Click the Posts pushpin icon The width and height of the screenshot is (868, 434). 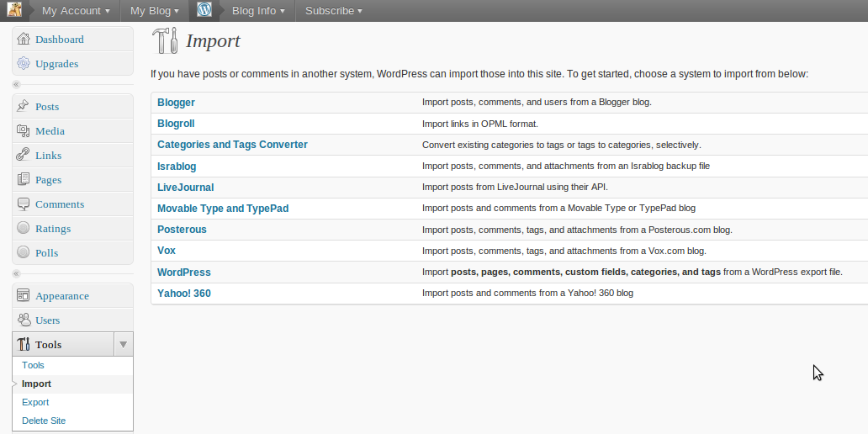click(x=24, y=106)
